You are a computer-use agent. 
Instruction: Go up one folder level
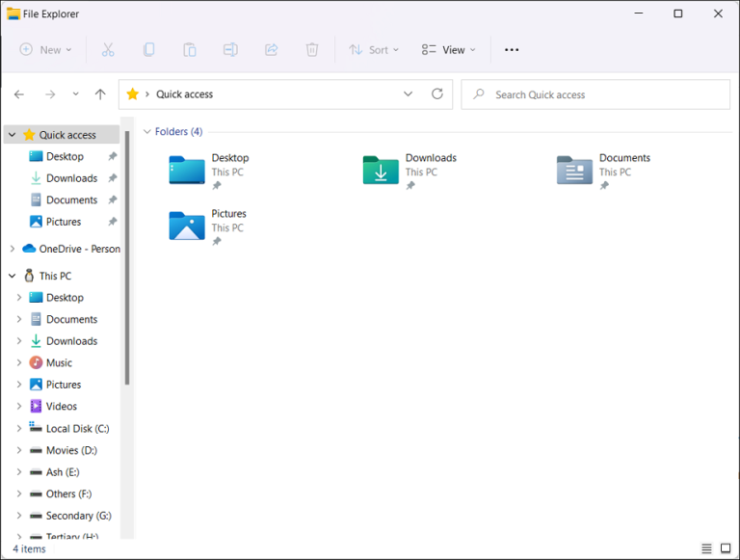(x=100, y=94)
